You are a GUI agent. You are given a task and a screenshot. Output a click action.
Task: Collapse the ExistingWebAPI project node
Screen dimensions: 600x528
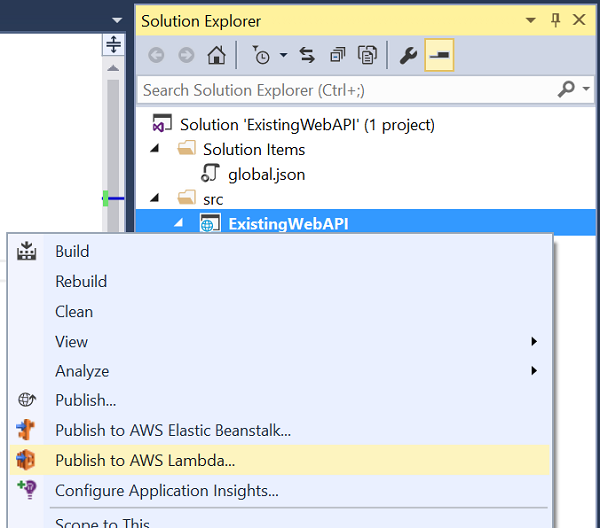point(178,223)
